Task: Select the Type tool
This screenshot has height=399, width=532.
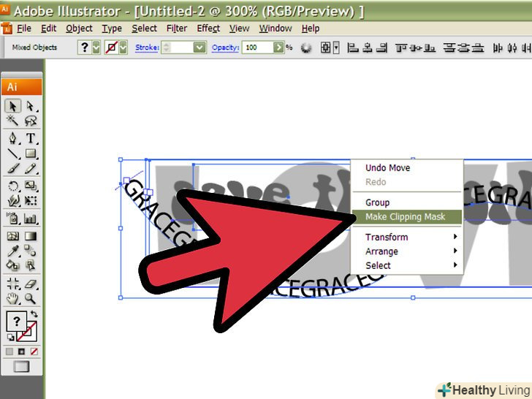Action: click(31, 138)
